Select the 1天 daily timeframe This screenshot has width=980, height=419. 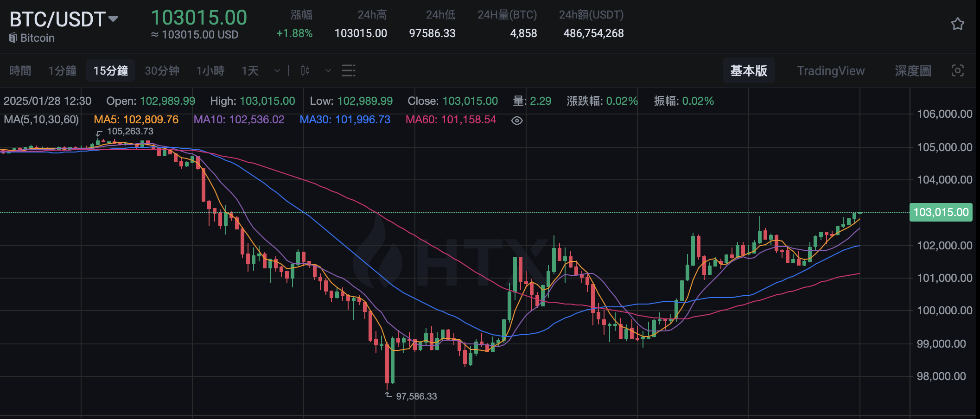click(x=249, y=70)
